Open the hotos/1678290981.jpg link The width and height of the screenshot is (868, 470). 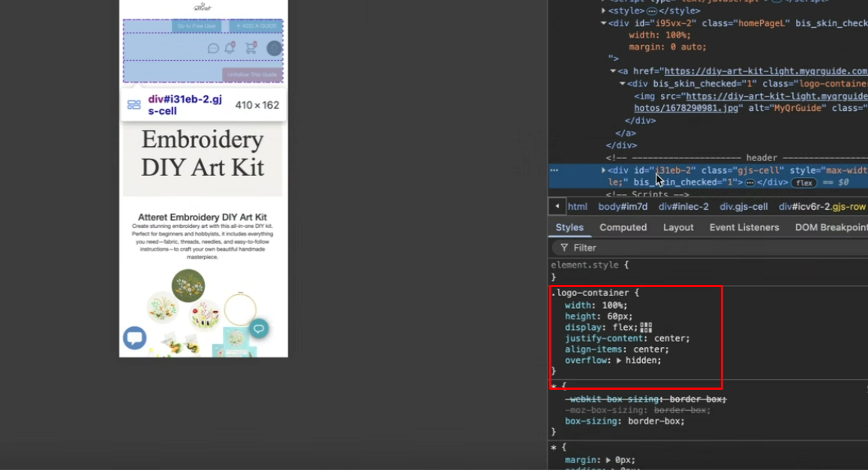tap(686, 109)
